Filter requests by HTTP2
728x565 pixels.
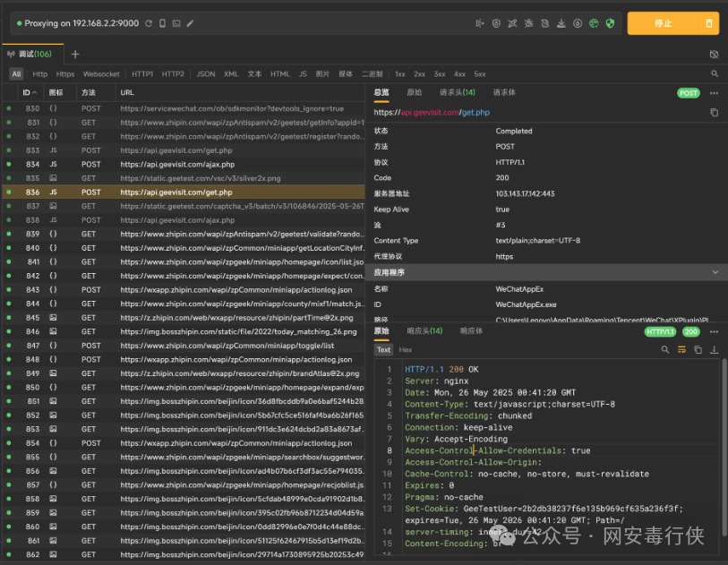pyautogui.click(x=173, y=73)
